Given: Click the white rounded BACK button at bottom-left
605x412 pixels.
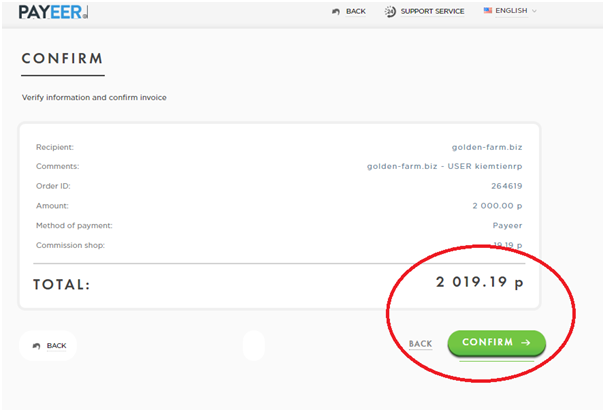Looking at the screenshot, I should click(x=48, y=346).
